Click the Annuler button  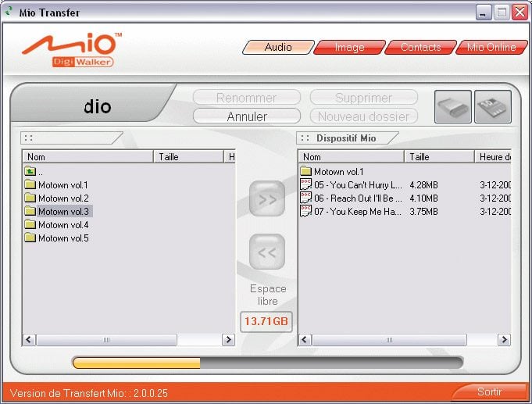(247, 116)
